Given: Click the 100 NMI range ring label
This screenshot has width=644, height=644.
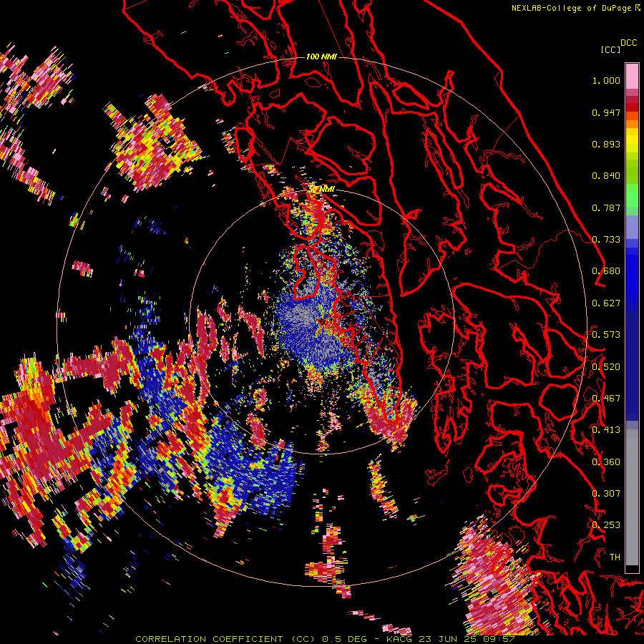Looking at the screenshot, I should 321,57.
